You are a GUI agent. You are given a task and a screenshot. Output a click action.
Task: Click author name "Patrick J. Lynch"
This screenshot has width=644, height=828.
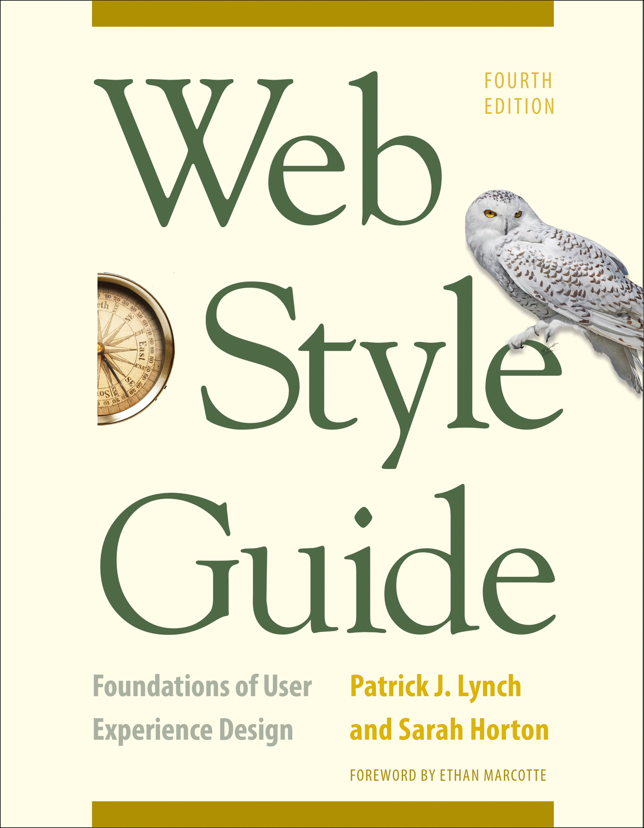click(x=436, y=687)
